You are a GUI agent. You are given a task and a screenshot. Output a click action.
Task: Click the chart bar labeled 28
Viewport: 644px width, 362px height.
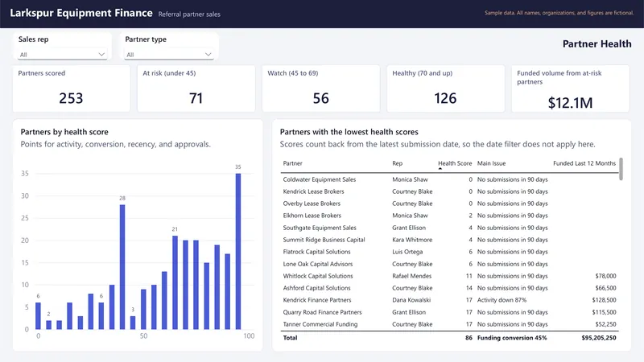point(122,267)
